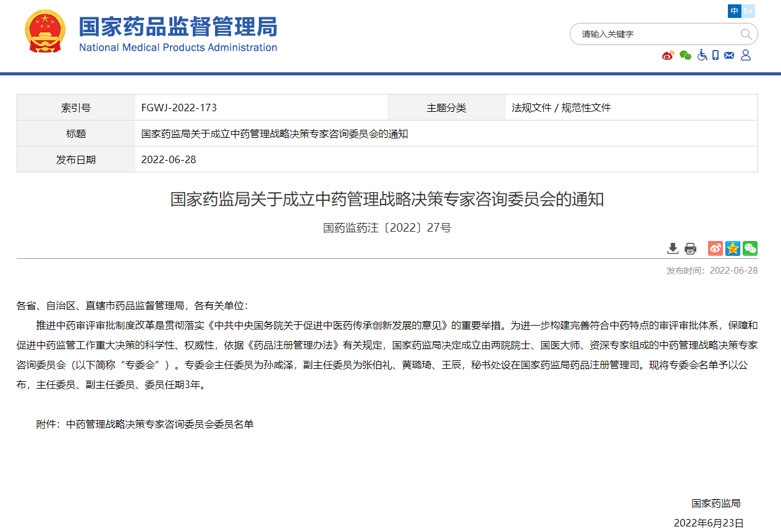Open the email subscription icon
Viewport: 781px width, 532px height.
point(729,55)
